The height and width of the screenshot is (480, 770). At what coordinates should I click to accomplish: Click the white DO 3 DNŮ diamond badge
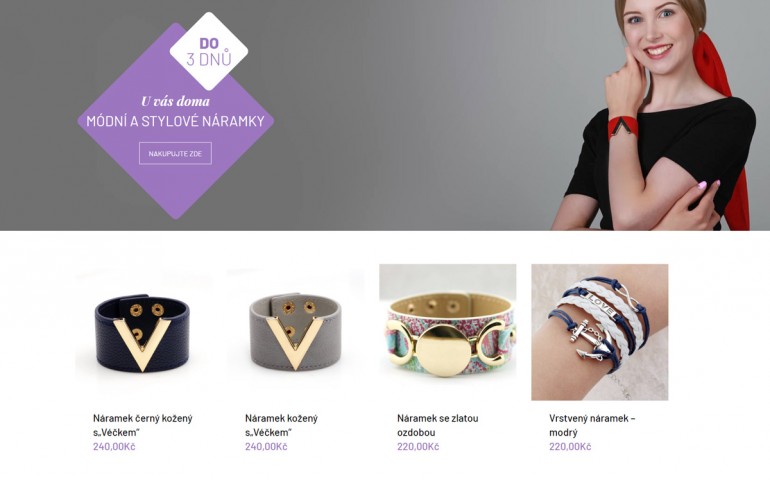pos(209,51)
